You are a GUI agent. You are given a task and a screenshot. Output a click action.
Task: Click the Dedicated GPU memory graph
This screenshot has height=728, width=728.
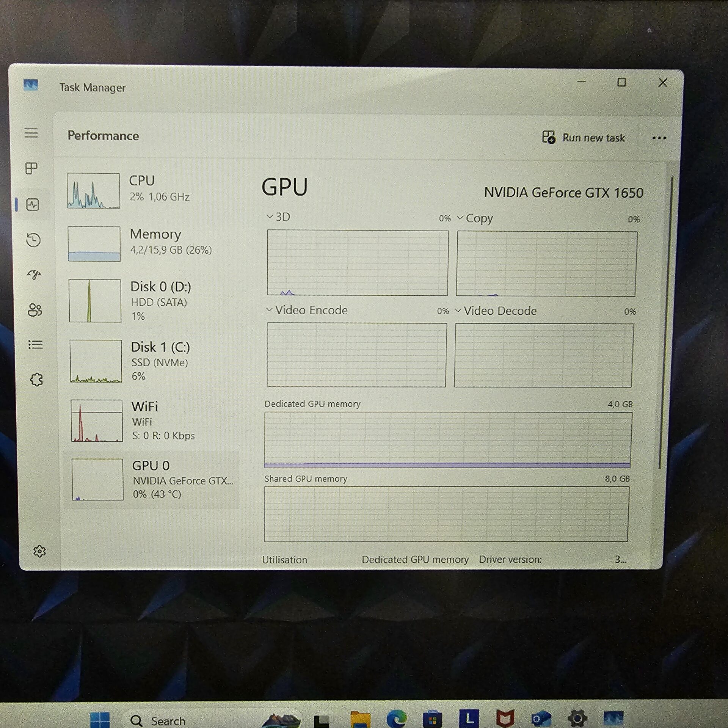pyautogui.click(x=448, y=440)
